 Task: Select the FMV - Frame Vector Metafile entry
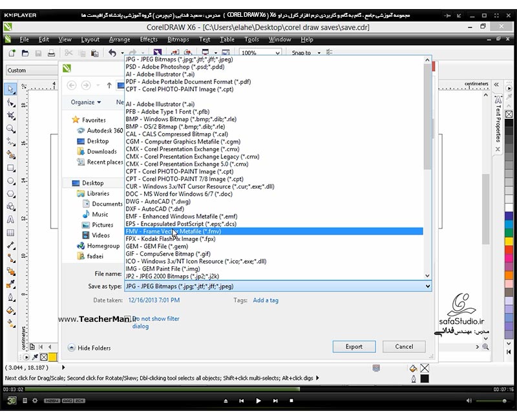(273, 231)
